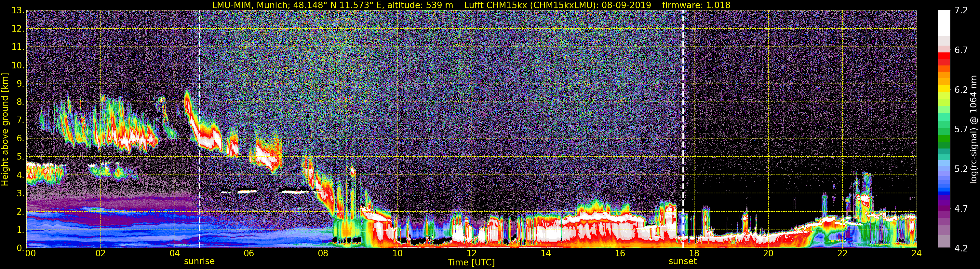
Task: Click the 04 time axis tick label
Action: (175, 253)
